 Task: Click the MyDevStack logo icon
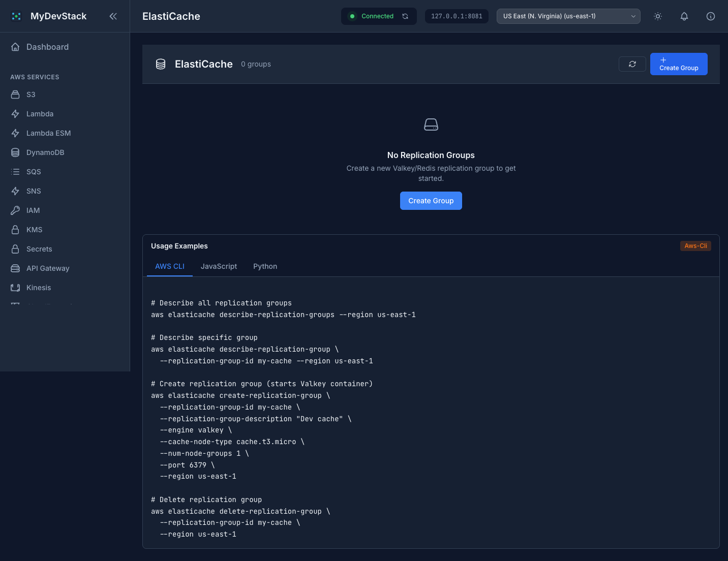point(16,16)
